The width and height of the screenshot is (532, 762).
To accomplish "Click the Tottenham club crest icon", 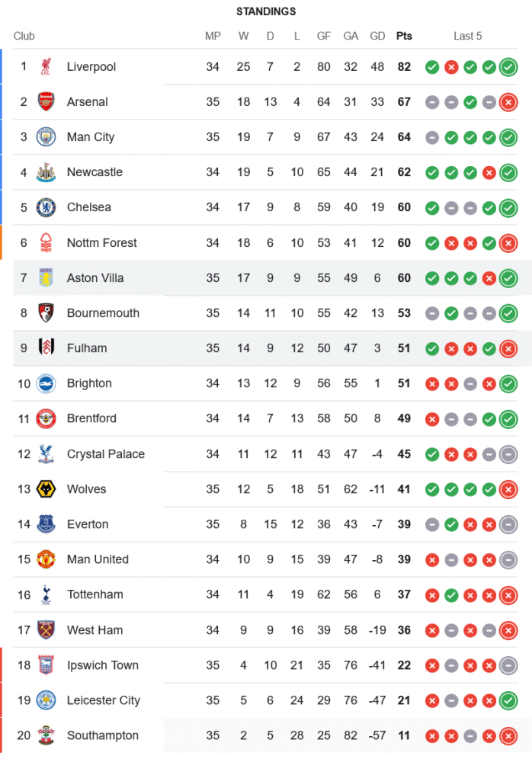I will 46,594.
